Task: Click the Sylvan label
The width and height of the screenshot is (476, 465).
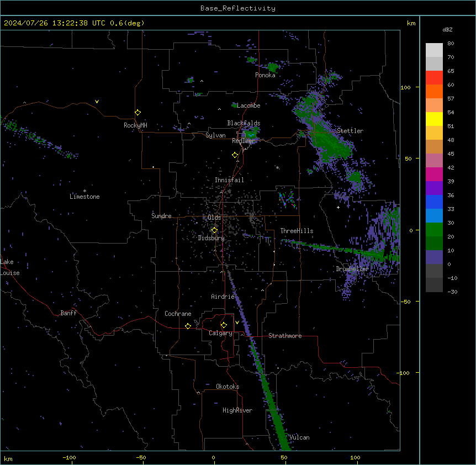Action: [x=215, y=135]
